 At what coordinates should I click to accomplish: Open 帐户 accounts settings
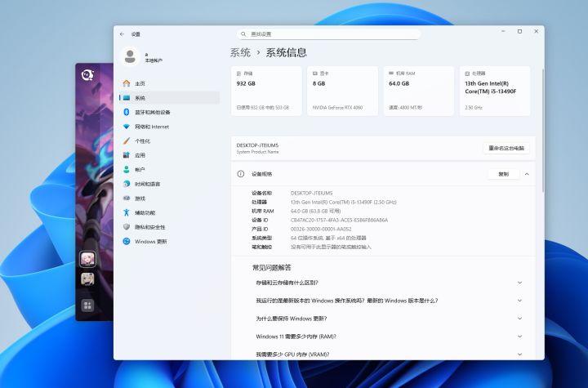[170, 170]
